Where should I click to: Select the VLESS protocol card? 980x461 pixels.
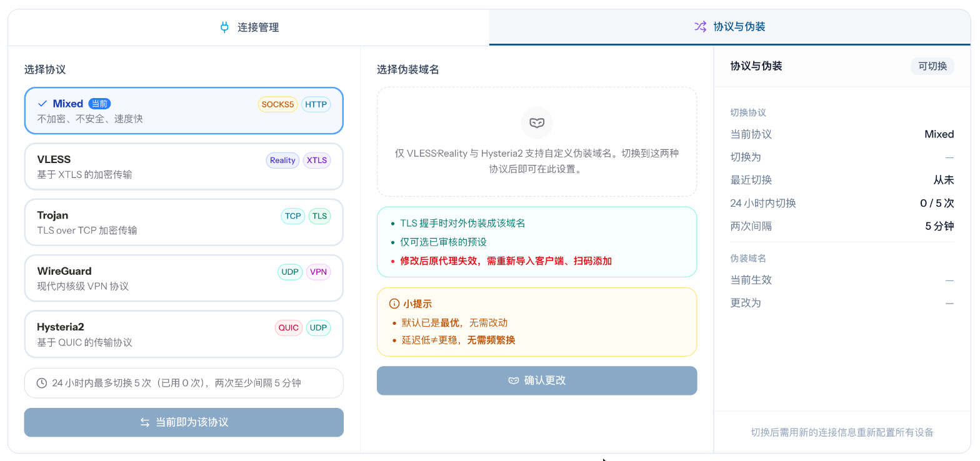184,167
